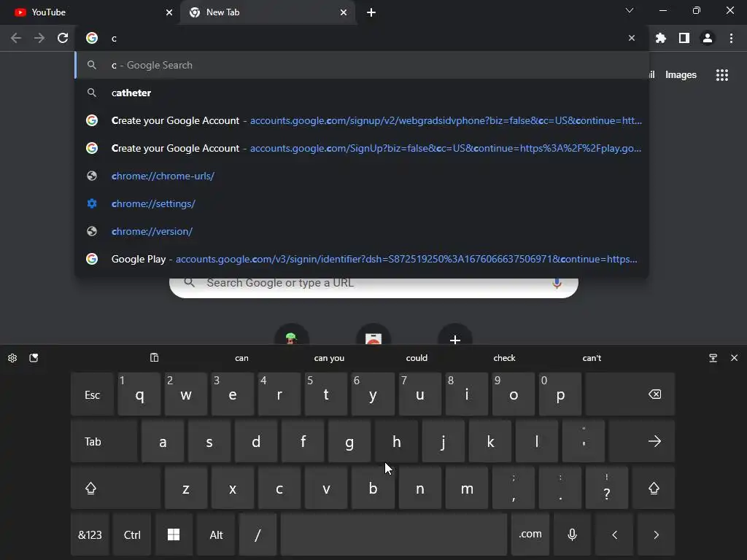Tap the backspace key

click(630, 394)
